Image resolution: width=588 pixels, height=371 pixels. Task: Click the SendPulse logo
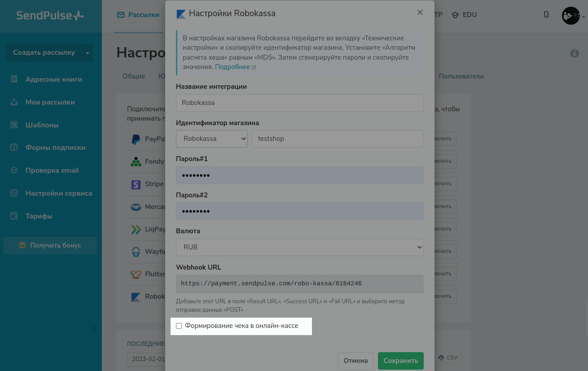click(50, 15)
